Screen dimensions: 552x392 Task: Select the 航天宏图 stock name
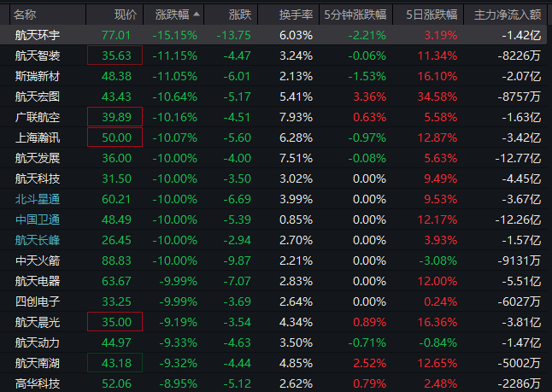click(38, 97)
